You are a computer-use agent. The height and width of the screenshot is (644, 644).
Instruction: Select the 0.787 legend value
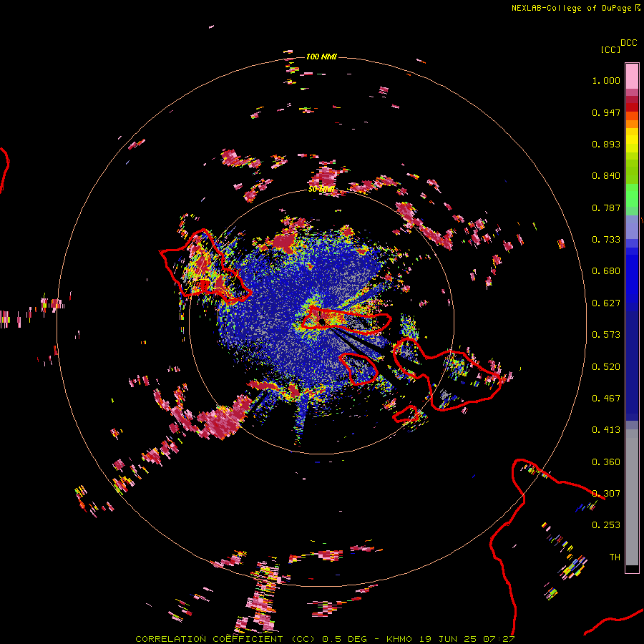pos(606,208)
